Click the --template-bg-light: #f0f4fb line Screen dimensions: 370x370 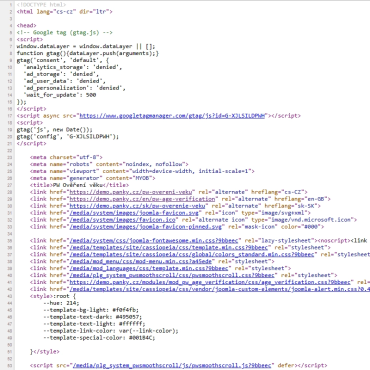point(91,310)
